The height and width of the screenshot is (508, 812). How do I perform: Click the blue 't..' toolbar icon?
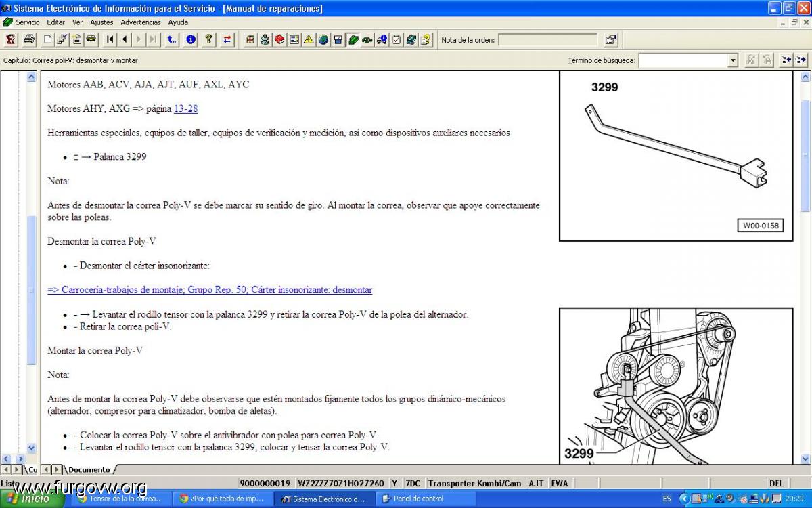pos(172,39)
